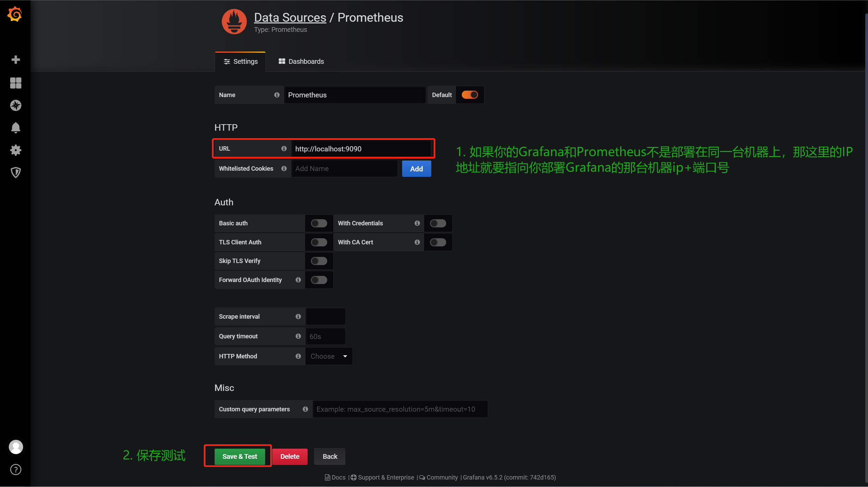Open the Help question mark icon
The width and height of the screenshot is (868, 487).
(x=16, y=470)
